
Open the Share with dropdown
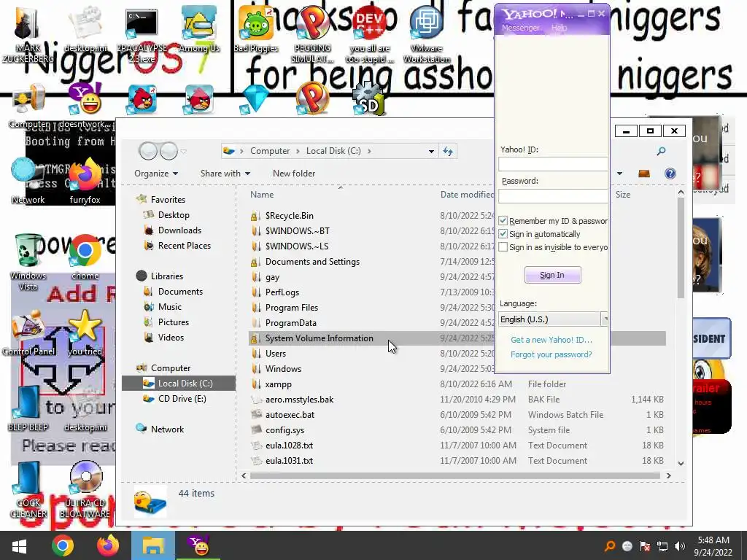pos(225,174)
